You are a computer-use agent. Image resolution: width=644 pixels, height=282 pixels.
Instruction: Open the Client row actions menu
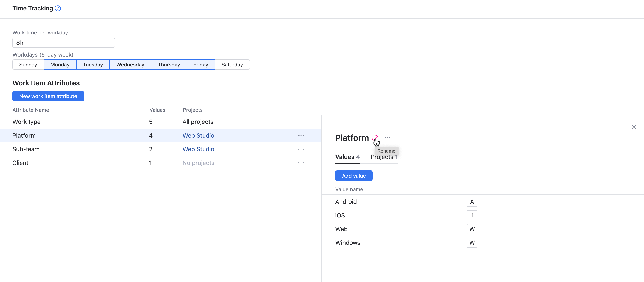tap(301, 163)
